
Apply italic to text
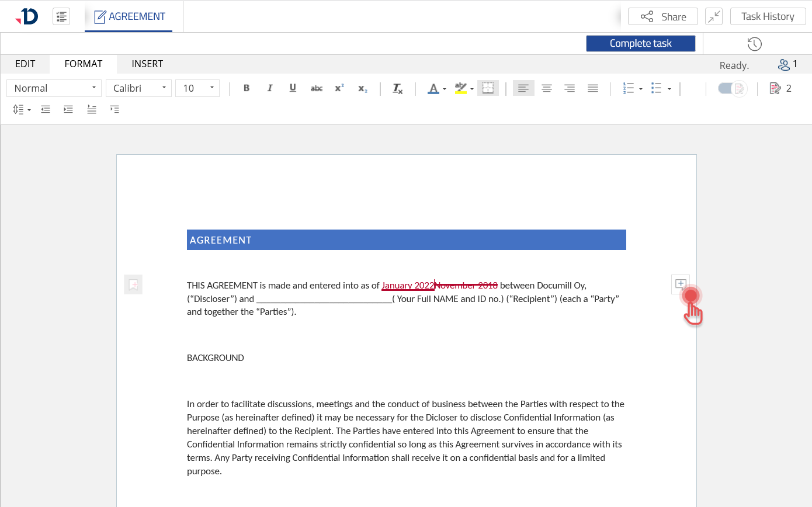(270, 88)
